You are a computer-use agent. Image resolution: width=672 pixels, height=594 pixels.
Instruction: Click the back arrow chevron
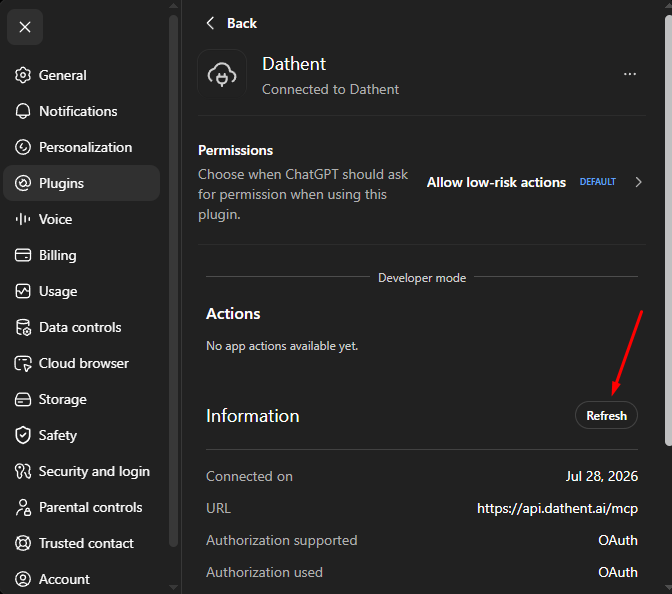(x=210, y=23)
